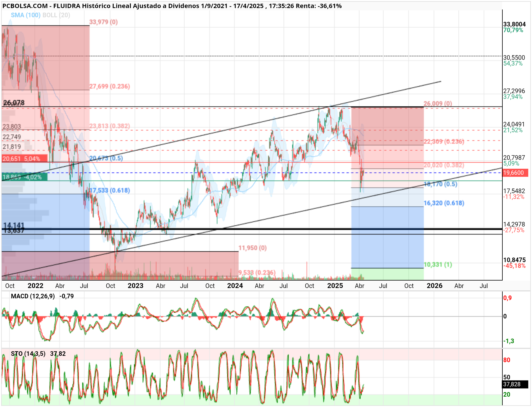Select the SMA (100) indicator label
Screen dimensions: 532x407
[26, 15]
